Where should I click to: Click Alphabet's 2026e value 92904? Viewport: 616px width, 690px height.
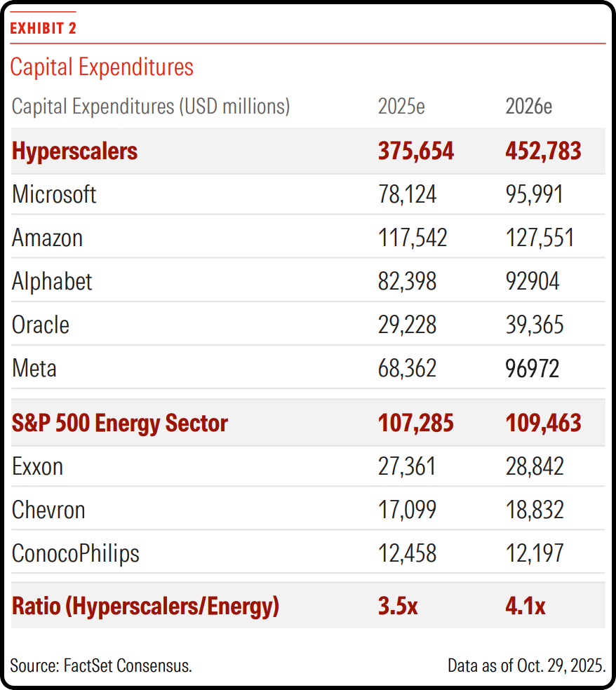pos(532,281)
